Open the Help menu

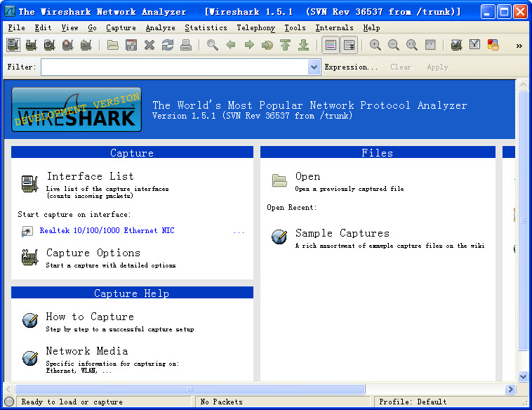[x=371, y=28]
